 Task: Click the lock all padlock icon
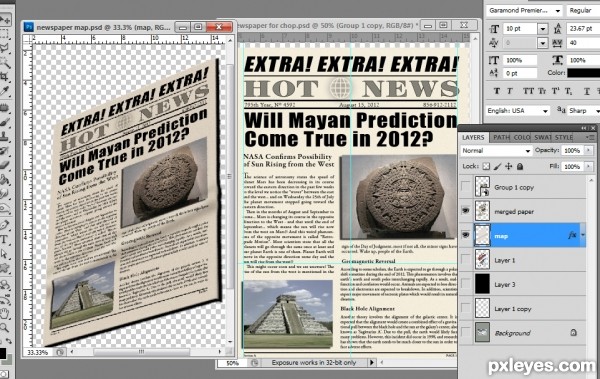pos(520,167)
